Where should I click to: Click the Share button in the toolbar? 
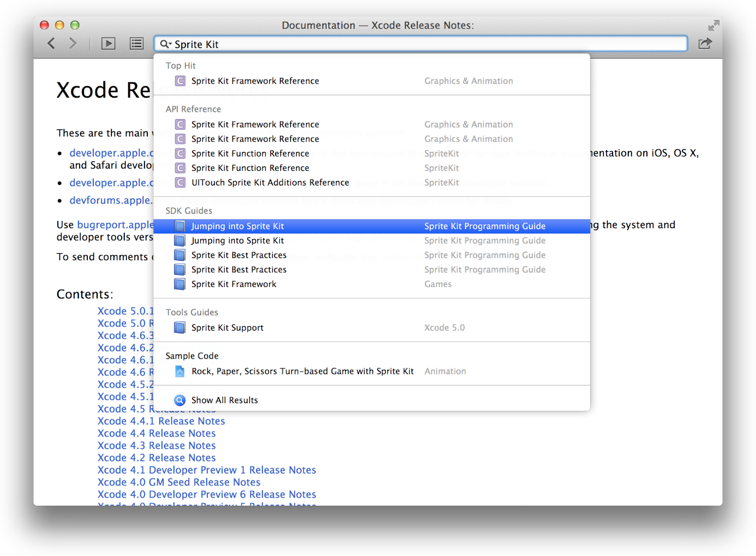(705, 44)
